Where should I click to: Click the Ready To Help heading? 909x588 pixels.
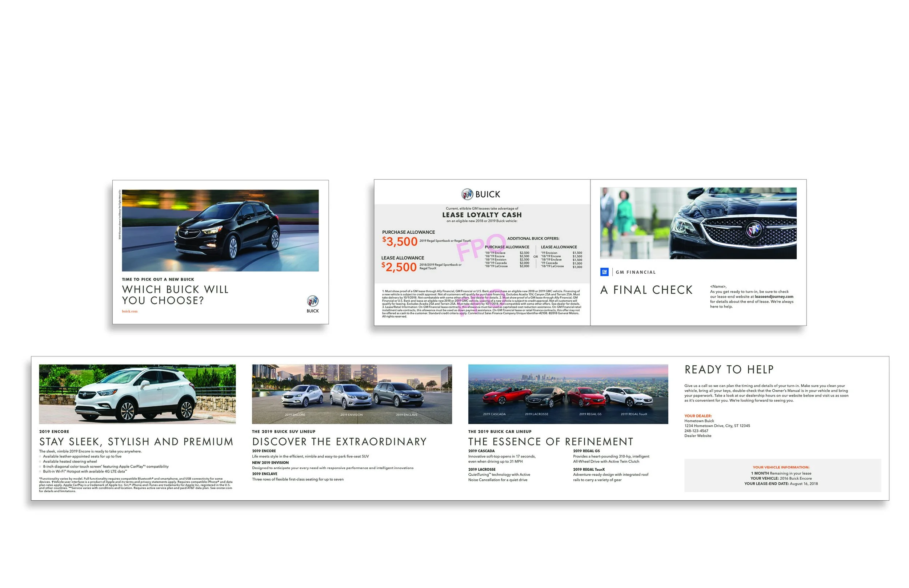pos(729,370)
